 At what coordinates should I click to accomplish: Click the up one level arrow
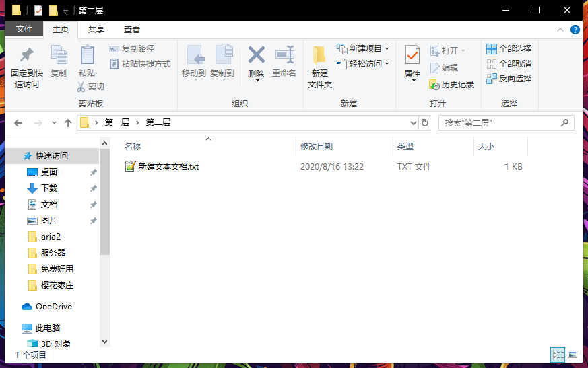(x=68, y=123)
